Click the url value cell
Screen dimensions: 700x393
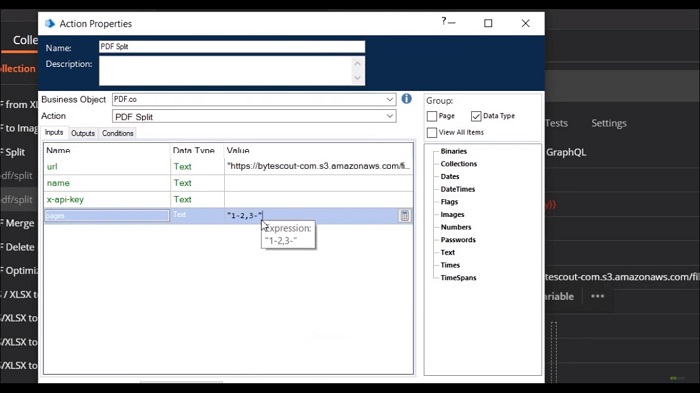[x=318, y=166]
